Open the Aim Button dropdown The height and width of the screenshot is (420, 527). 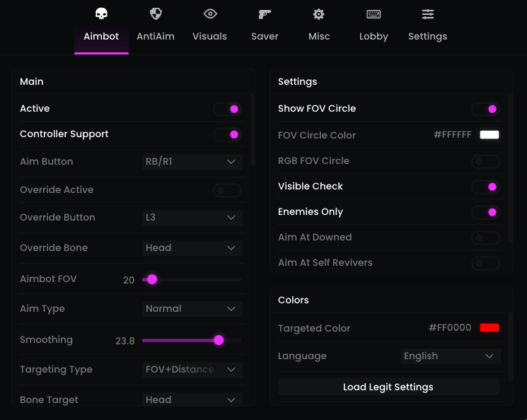(x=192, y=162)
